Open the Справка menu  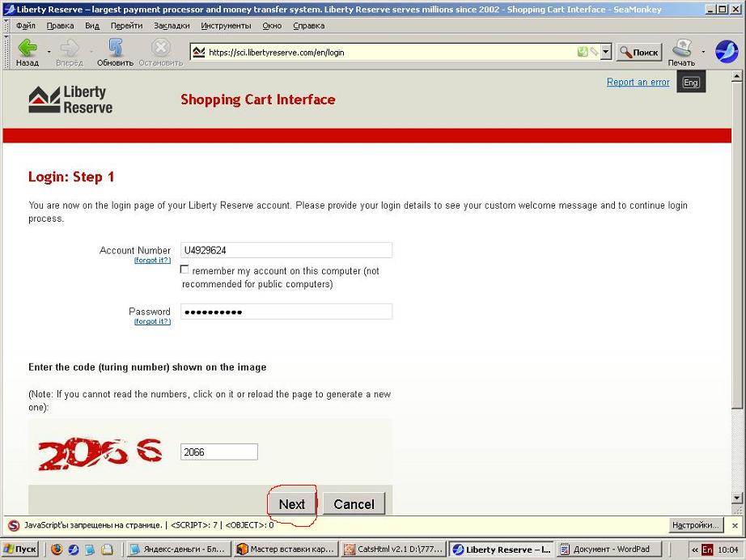309,26
